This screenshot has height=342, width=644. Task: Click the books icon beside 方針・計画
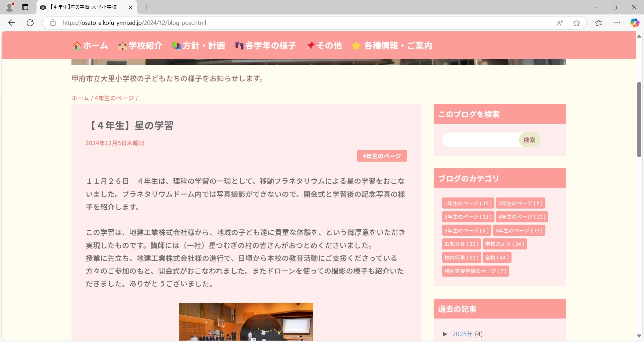pos(176,46)
